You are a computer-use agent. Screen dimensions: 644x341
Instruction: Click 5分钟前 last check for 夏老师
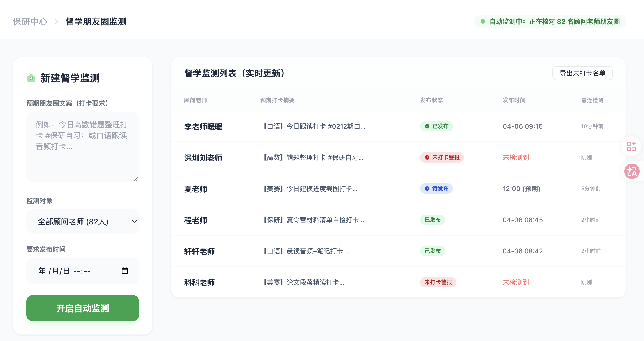pos(591,189)
